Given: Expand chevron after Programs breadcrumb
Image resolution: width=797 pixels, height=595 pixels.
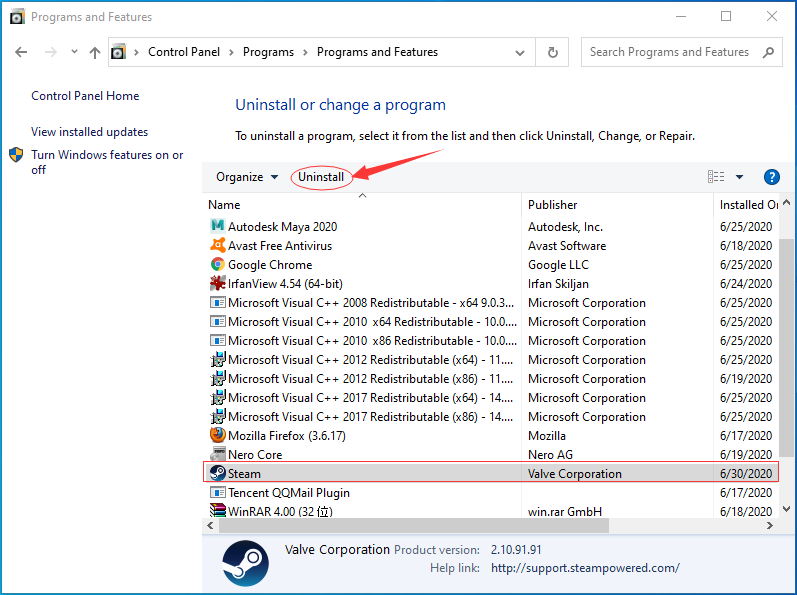Looking at the screenshot, I should (305, 52).
